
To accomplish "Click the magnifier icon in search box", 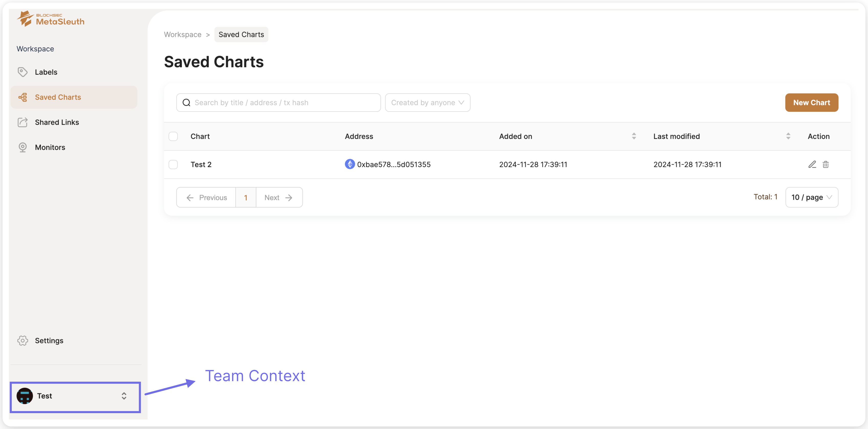I will click(x=186, y=102).
